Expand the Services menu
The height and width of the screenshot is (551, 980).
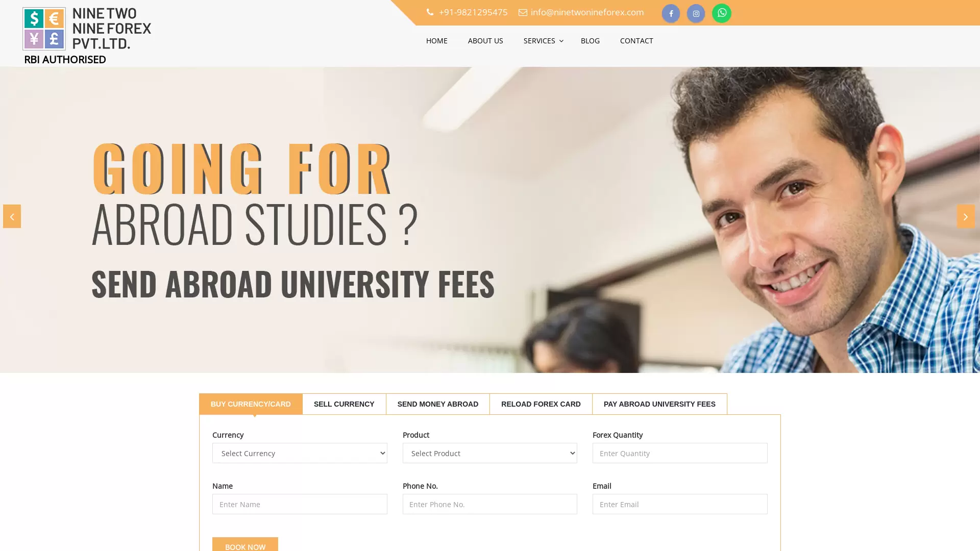pyautogui.click(x=543, y=41)
